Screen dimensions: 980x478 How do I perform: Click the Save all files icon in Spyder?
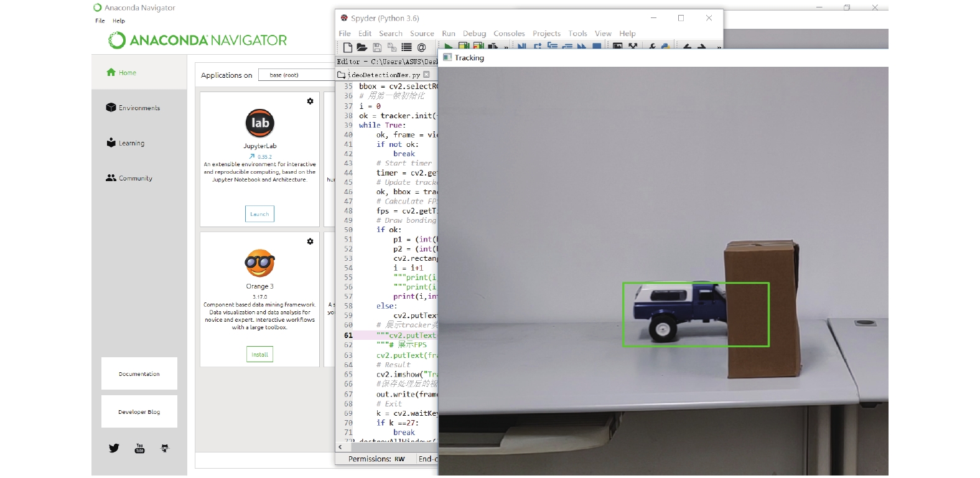pos(392,47)
